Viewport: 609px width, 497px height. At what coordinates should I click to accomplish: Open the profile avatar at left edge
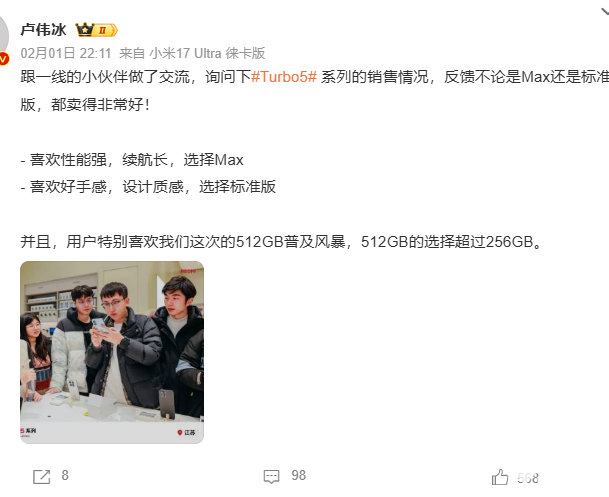[x=3, y=37]
